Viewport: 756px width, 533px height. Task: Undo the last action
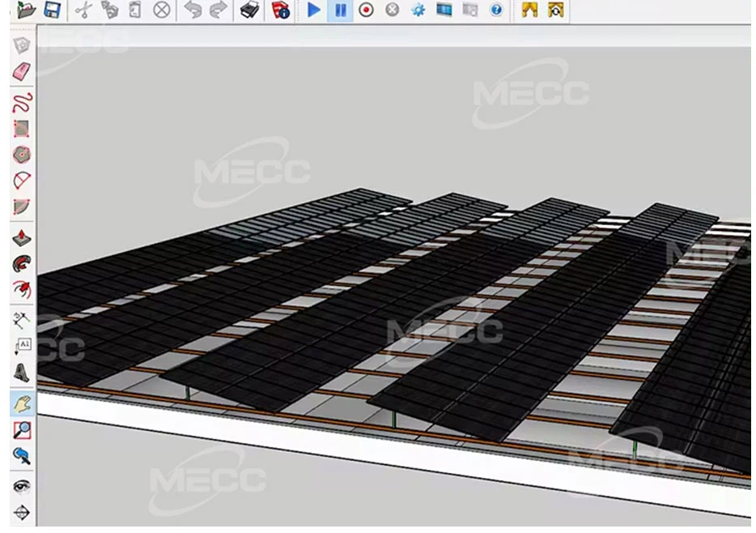193,10
